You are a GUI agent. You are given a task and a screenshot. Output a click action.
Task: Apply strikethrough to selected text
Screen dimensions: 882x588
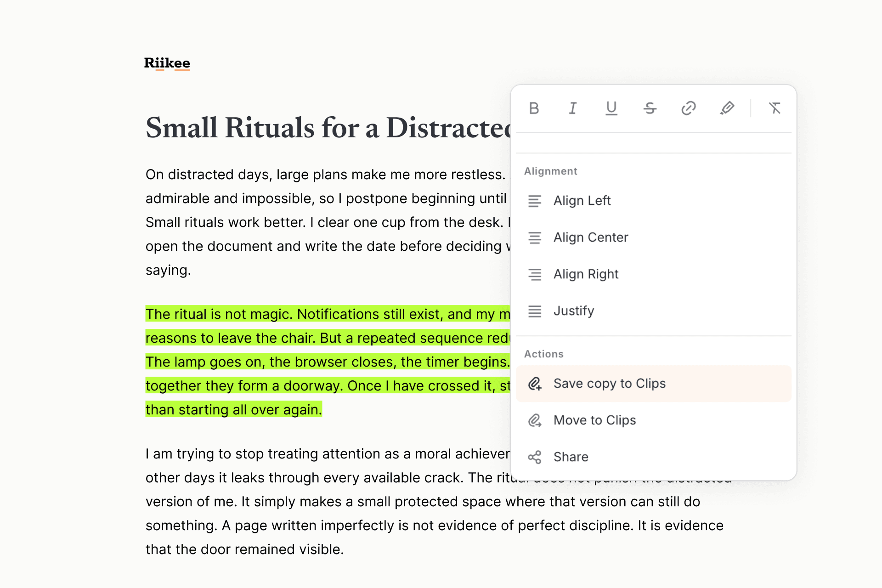(x=650, y=108)
